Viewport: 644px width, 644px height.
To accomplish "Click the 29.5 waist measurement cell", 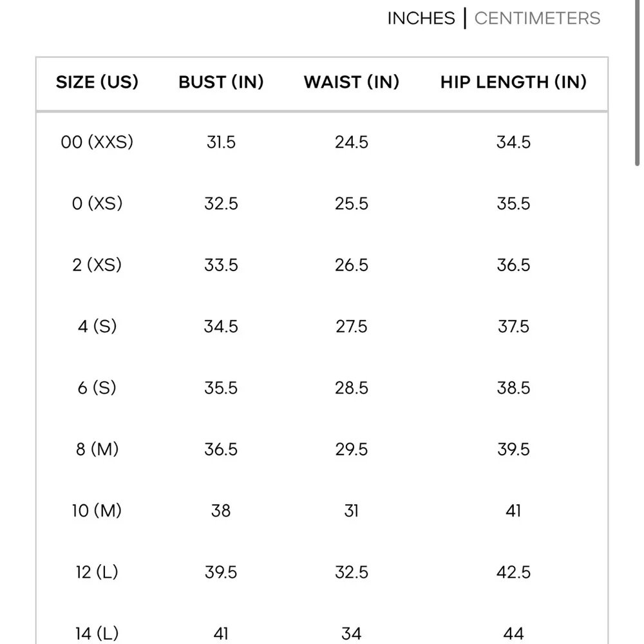I will coord(352,449).
